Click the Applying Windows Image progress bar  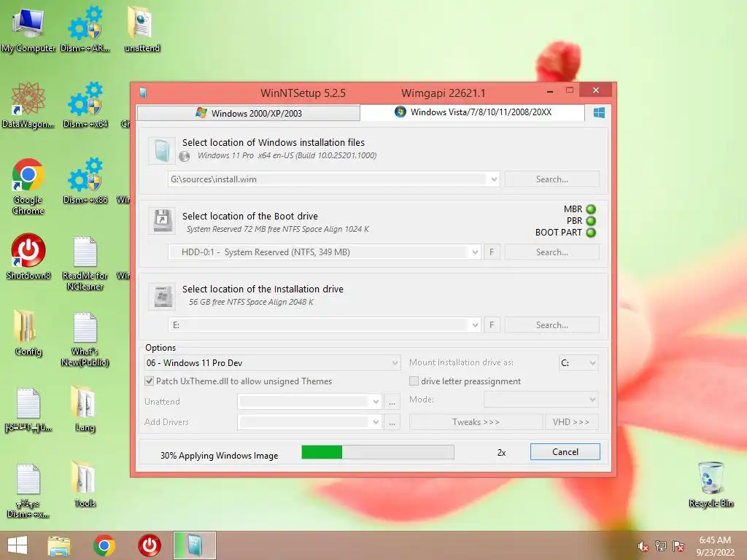[378, 452]
